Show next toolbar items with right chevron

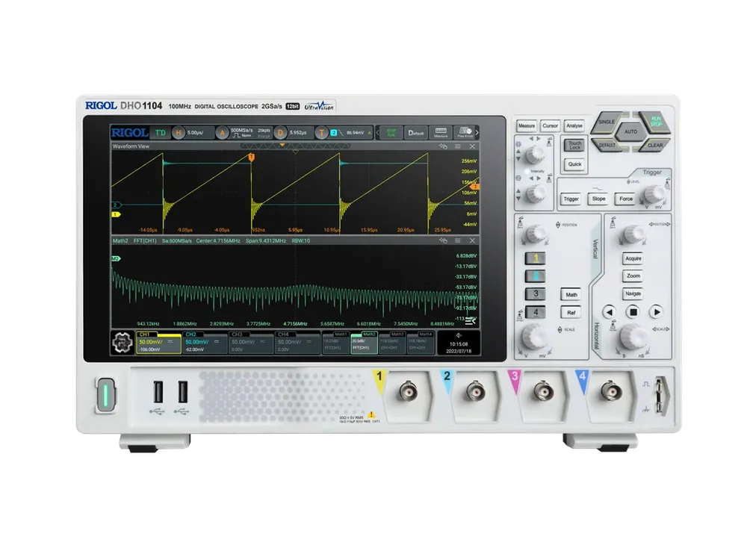point(477,133)
